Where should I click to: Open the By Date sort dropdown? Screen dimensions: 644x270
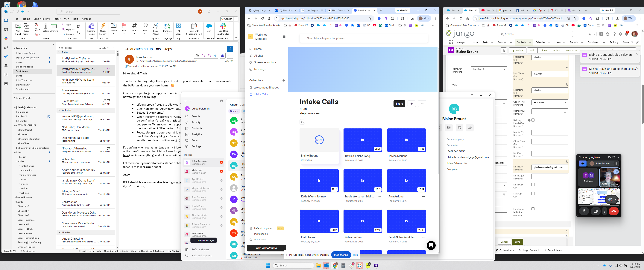pos(104,48)
